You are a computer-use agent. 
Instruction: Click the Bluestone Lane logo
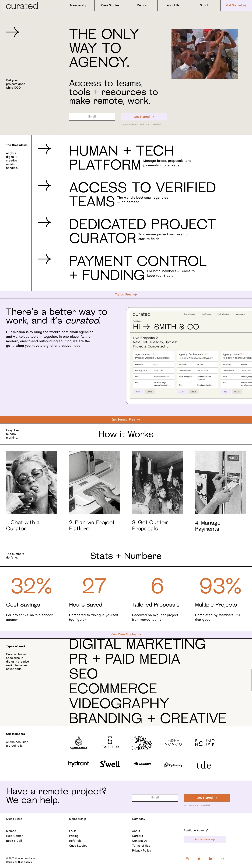(79, 743)
